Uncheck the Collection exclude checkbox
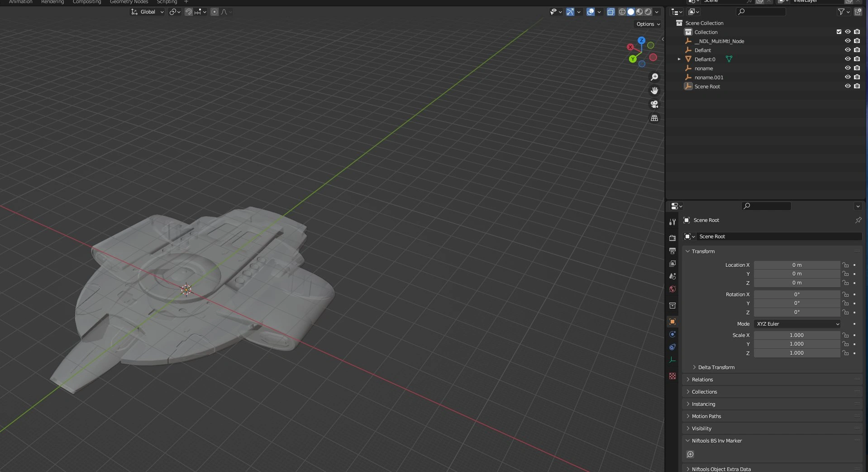This screenshot has width=868, height=472. 839,32
